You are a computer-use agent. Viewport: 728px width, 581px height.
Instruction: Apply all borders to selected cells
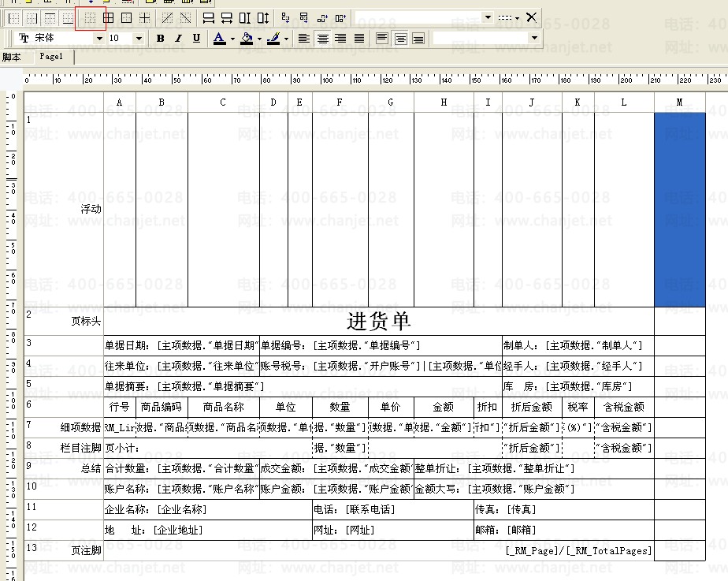109,17
